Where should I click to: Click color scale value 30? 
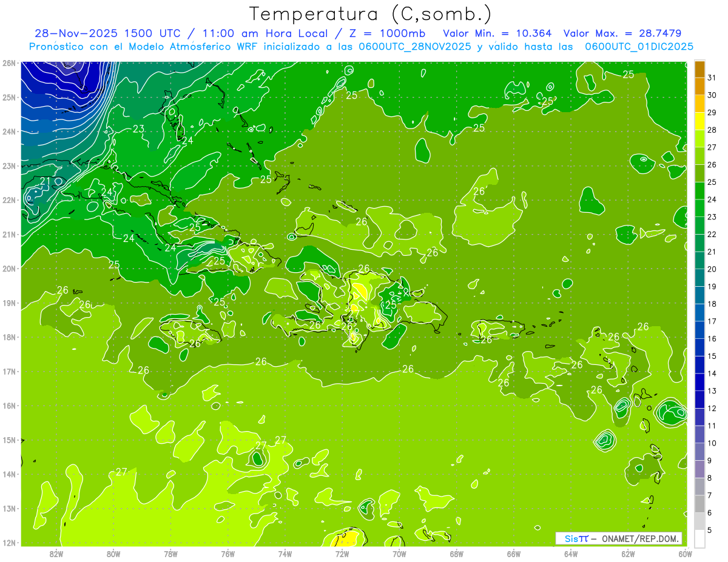click(712, 95)
